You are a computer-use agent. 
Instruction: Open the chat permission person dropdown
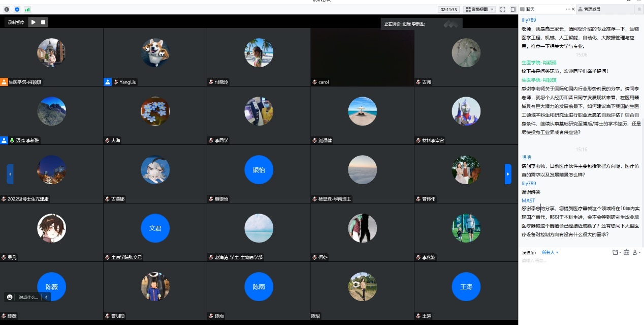(636, 252)
